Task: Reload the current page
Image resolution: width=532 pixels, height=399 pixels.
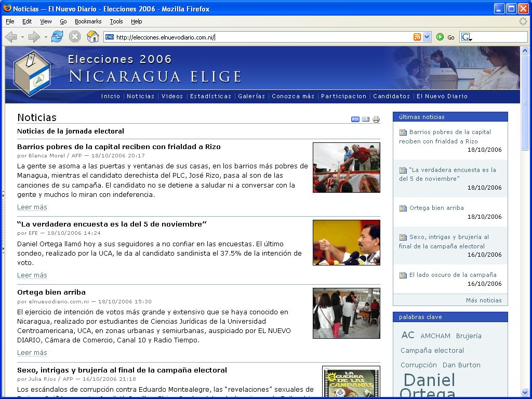Action: coord(57,37)
